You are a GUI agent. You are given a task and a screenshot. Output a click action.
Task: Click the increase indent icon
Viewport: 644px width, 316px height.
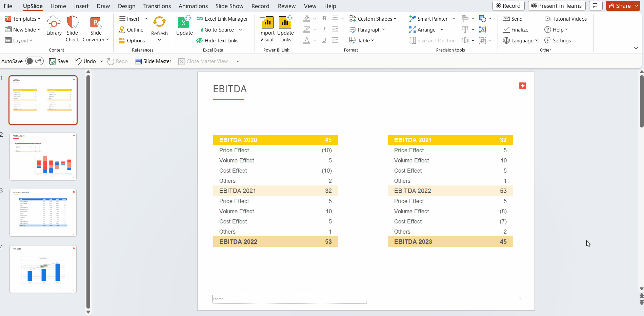[x=335, y=29]
